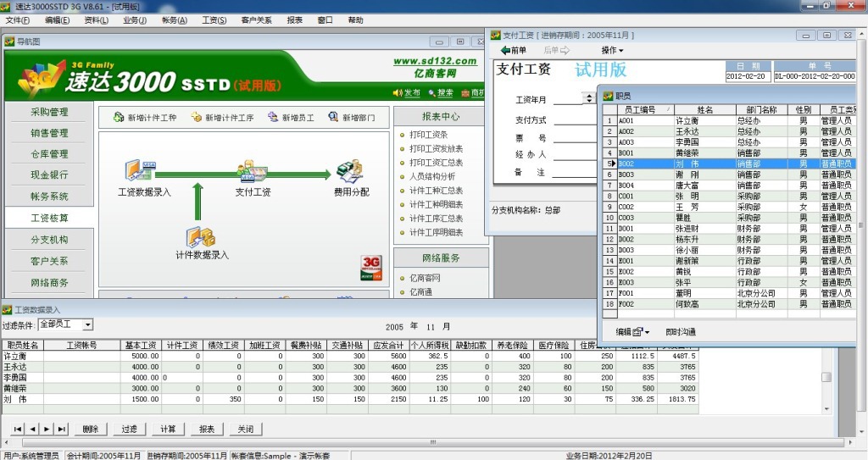The height and width of the screenshot is (460, 868).
Task: Click the 搜索 icon in banner
Action: tap(441, 92)
